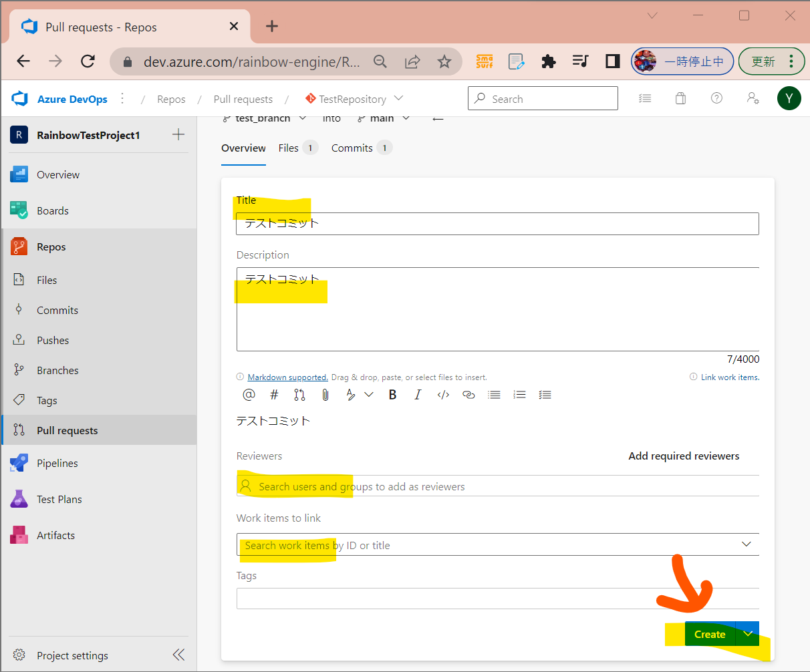Swap source and target branches
Image resolution: width=810 pixels, height=672 pixels.
(438, 119)
